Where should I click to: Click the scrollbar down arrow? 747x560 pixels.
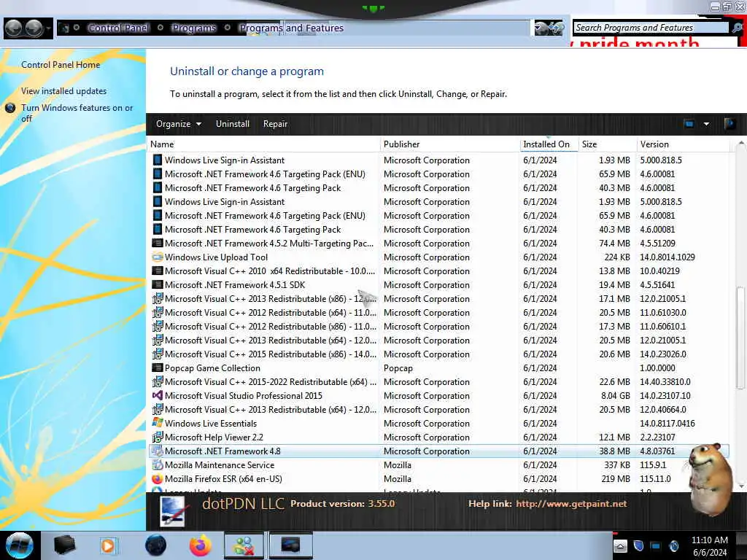[x=740, y=486]
